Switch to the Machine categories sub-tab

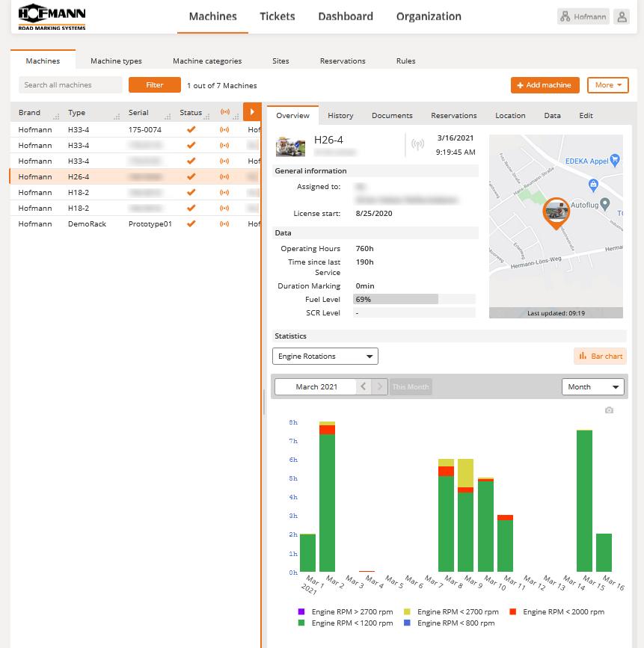coord(207,61)
